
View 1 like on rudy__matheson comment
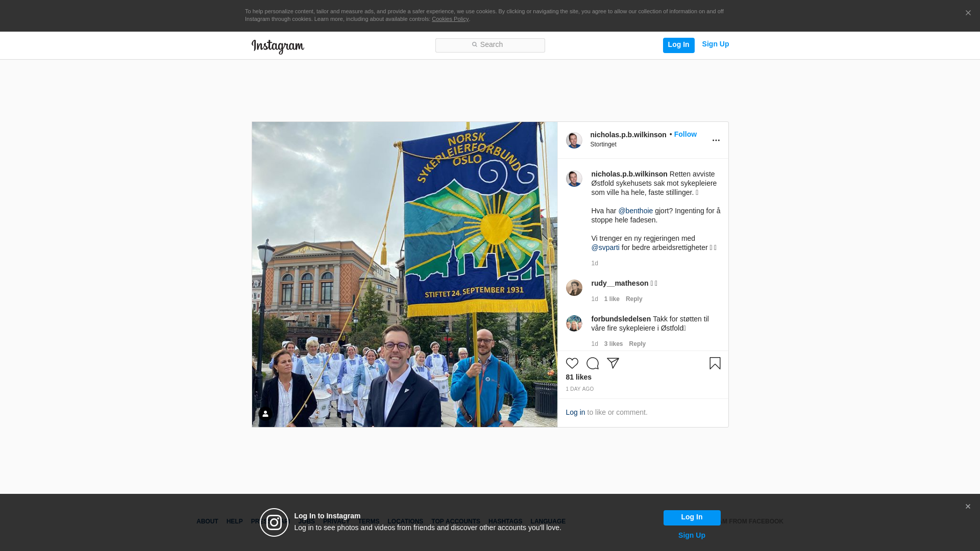[611, 299]
